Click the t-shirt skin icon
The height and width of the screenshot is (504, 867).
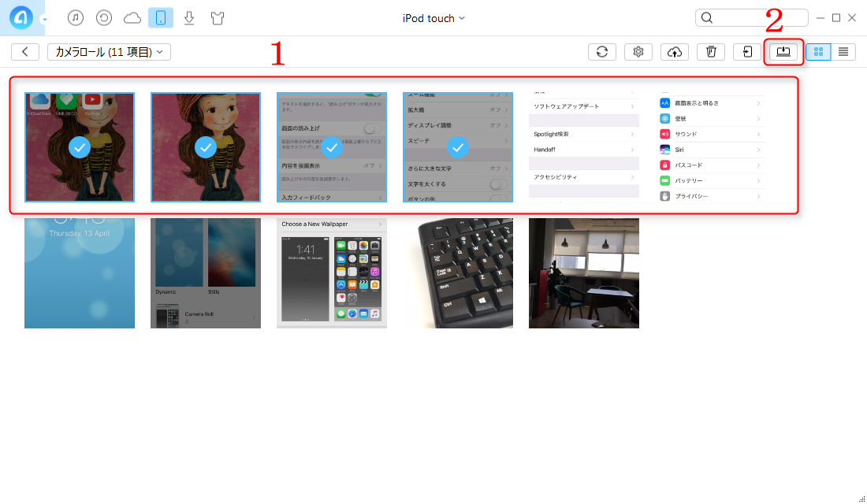[x=218, y=18]
